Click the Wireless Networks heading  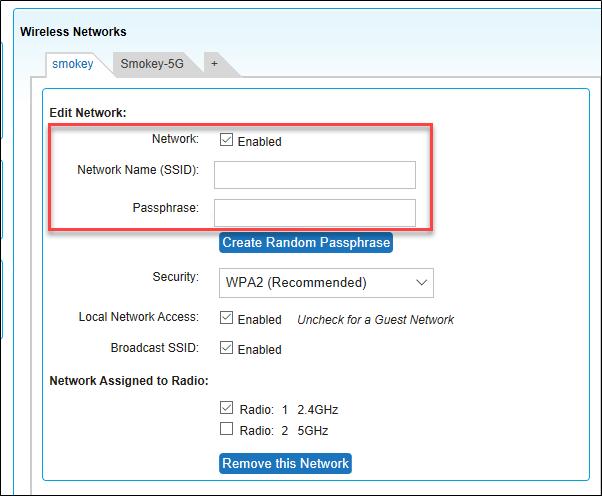(73, 33)
